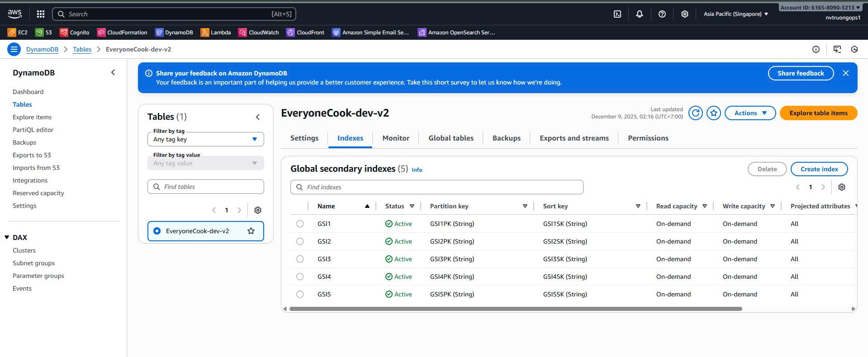Image resolution: width=868 pixels, height=357 pixels.
Task: Open the EC2 shortcut
Action: 18,33
